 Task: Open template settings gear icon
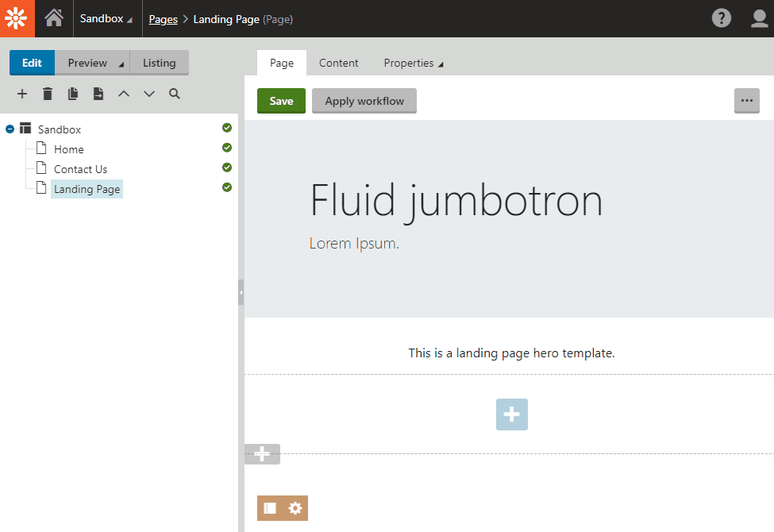click(295, 508)
